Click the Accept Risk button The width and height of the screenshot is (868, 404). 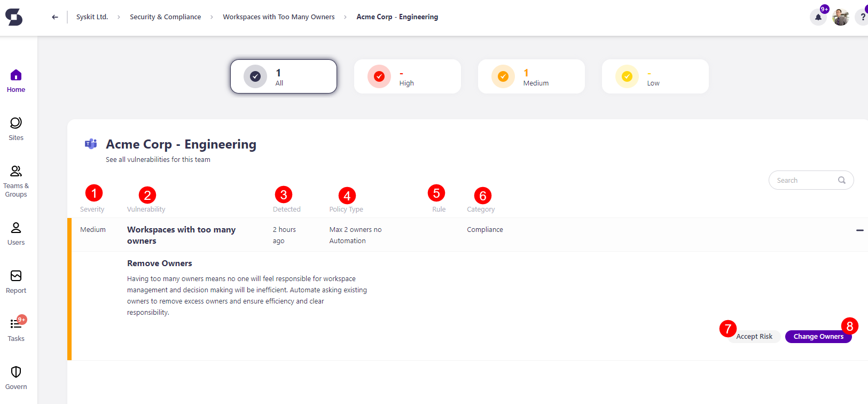[x=754, y=337]
